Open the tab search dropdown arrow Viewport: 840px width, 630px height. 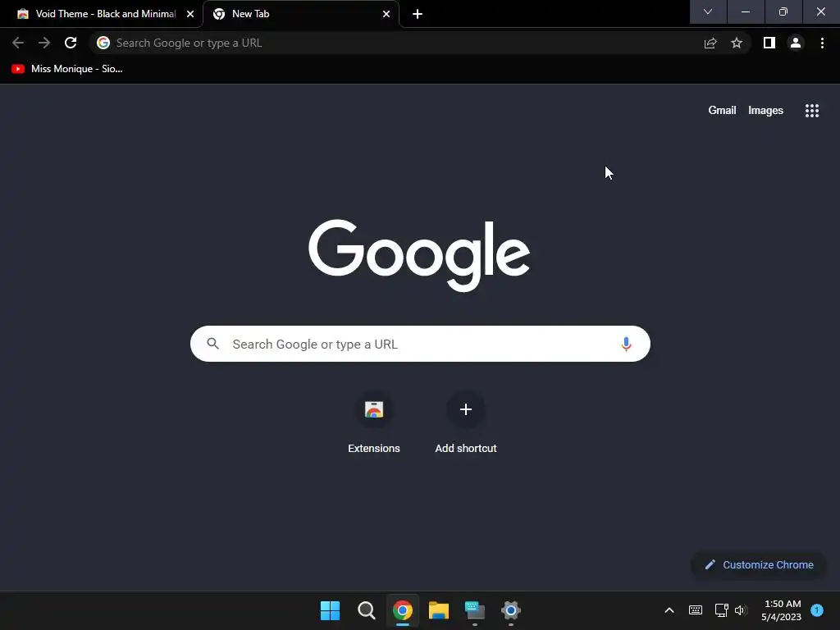pos(708,11)
